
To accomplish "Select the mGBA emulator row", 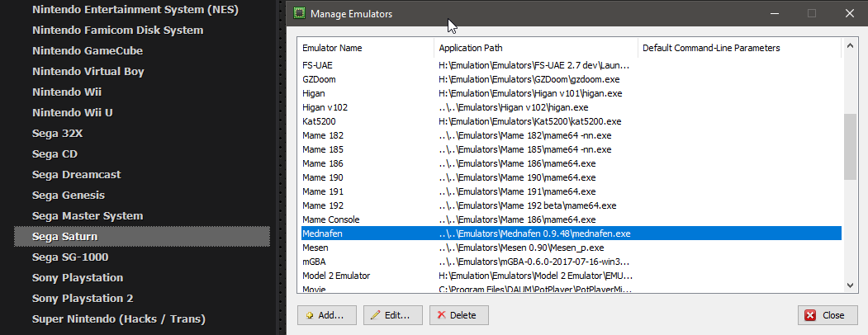I will coord(572,262).
